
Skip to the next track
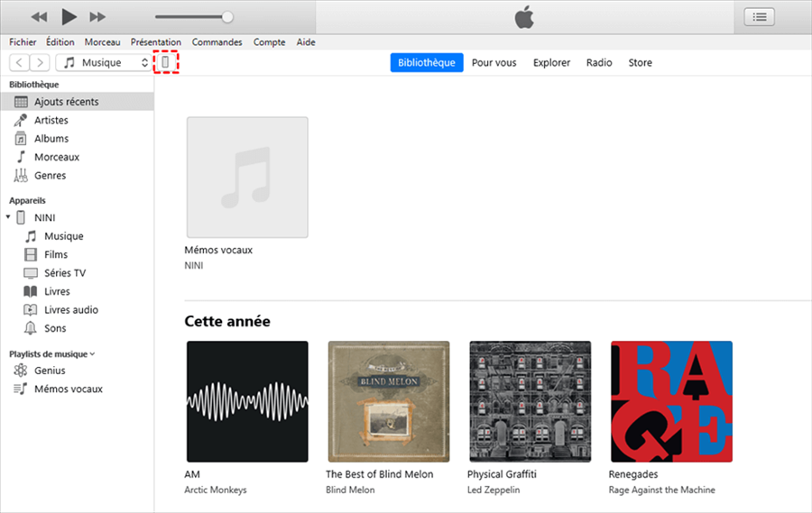click(97, 17)
